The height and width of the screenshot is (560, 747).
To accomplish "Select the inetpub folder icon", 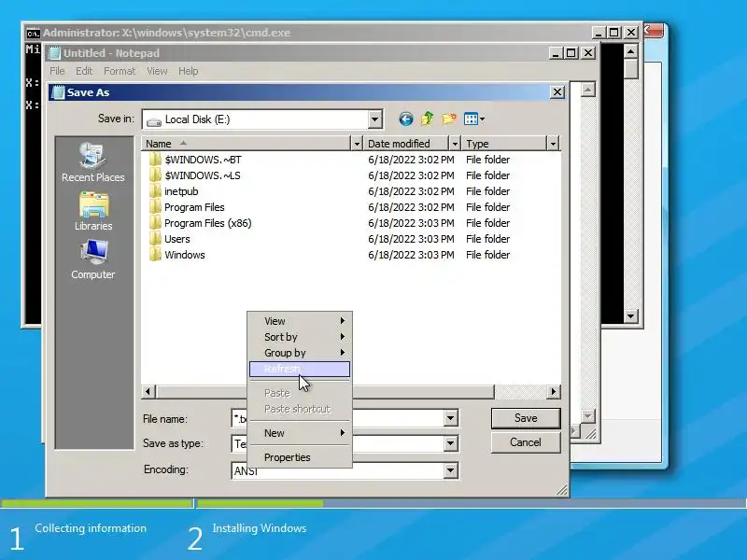I will (155, 191).
